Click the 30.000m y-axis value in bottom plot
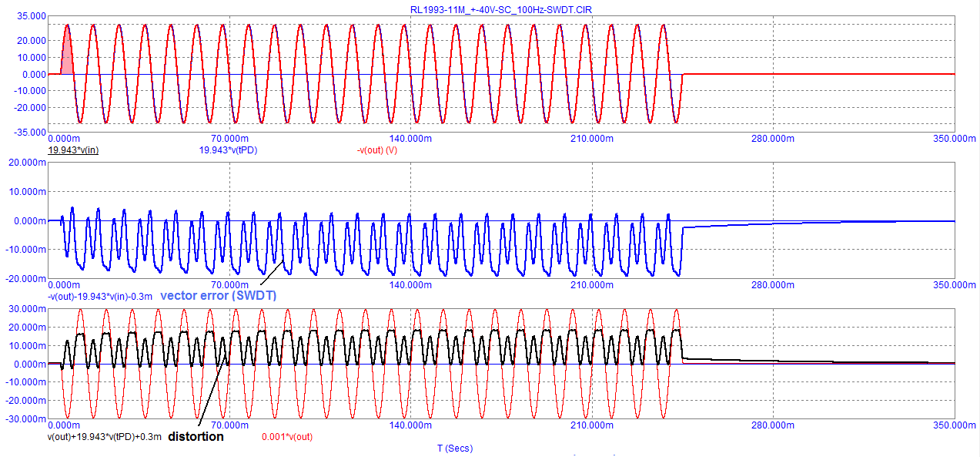980x457 pixels. tap(26, 308)
